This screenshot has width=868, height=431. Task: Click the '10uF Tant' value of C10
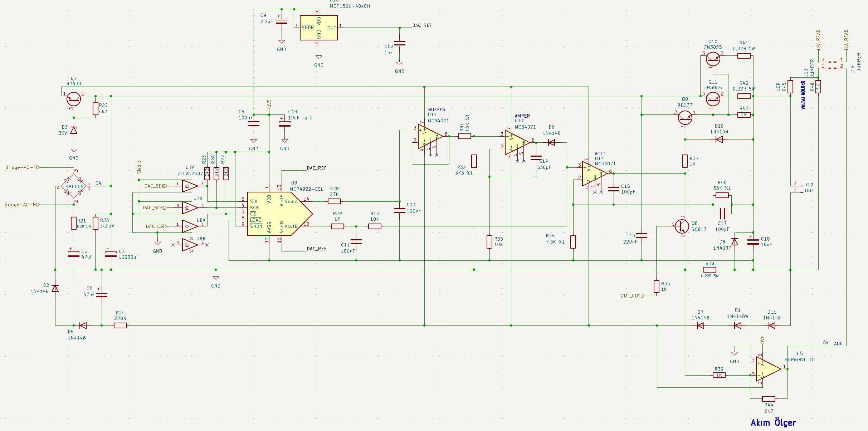[x=300, y=118]
